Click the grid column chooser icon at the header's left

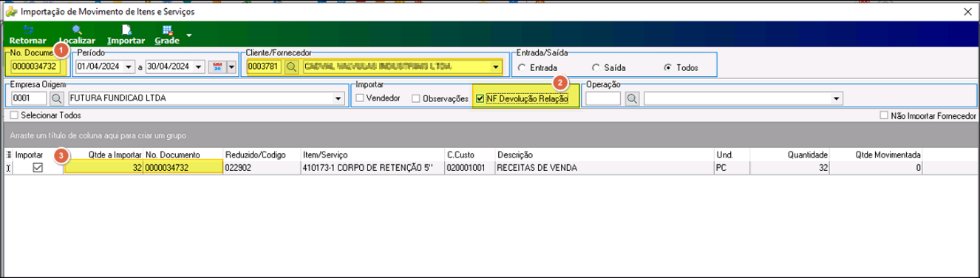point(9,155)
